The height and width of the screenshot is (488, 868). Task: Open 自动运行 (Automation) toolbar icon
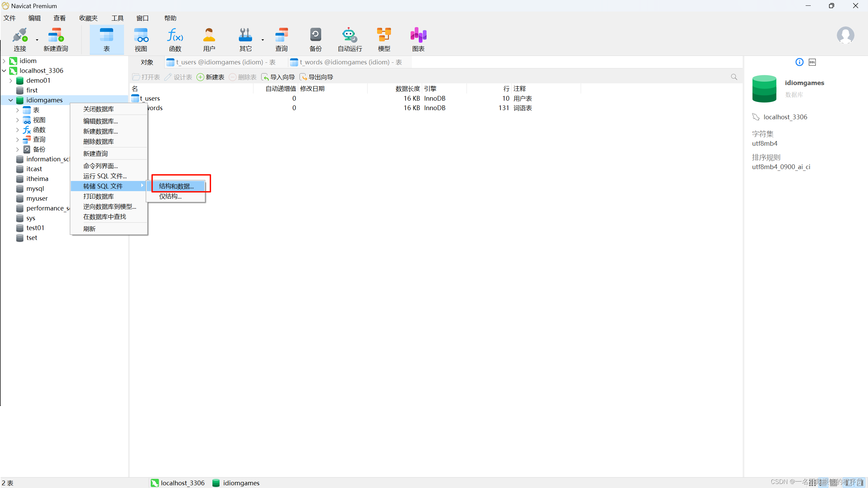(x=350, y=40)
